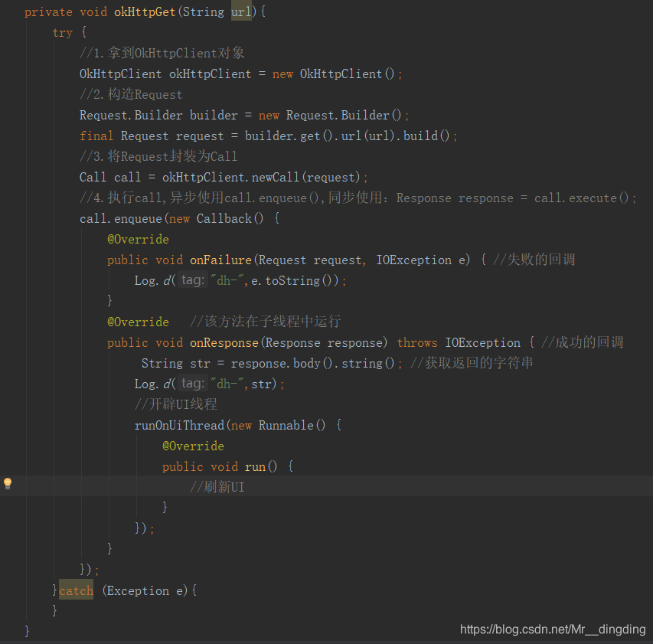Click comment '//3.将Request封装为Call'
Image resolution: width=653 pixels, height=644 pixels.
pos(158,157)
